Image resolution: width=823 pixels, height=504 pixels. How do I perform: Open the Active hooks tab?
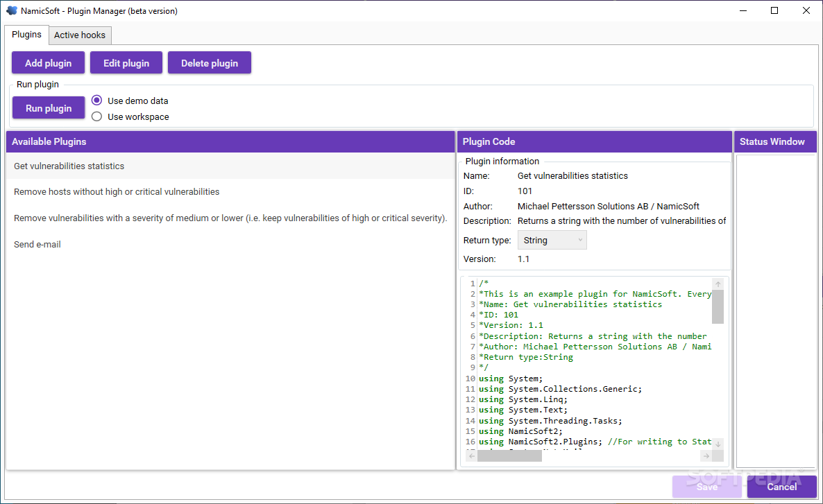pyautogui.click(x=80, y=35)
